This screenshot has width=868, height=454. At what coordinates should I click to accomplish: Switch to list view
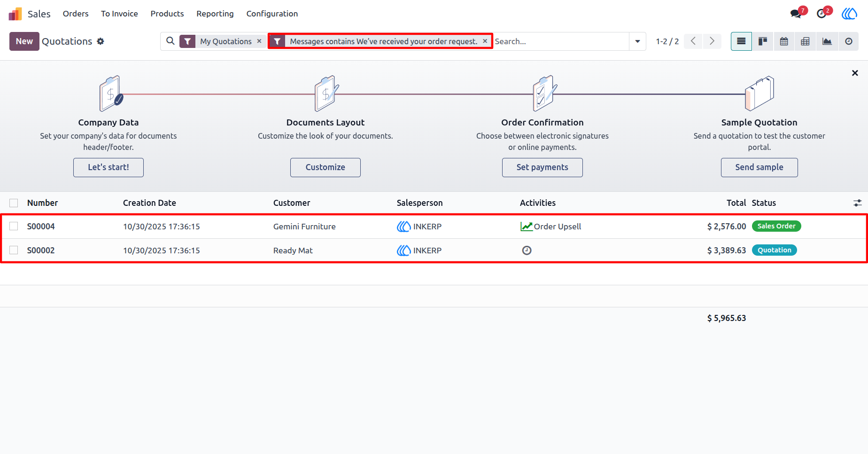[x=741, y=41]
